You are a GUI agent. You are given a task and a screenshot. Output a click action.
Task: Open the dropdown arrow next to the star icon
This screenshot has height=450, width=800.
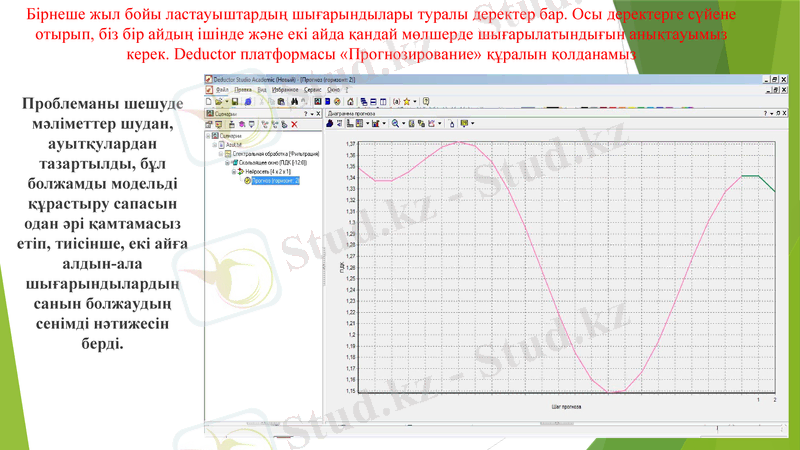click(415, 102)
